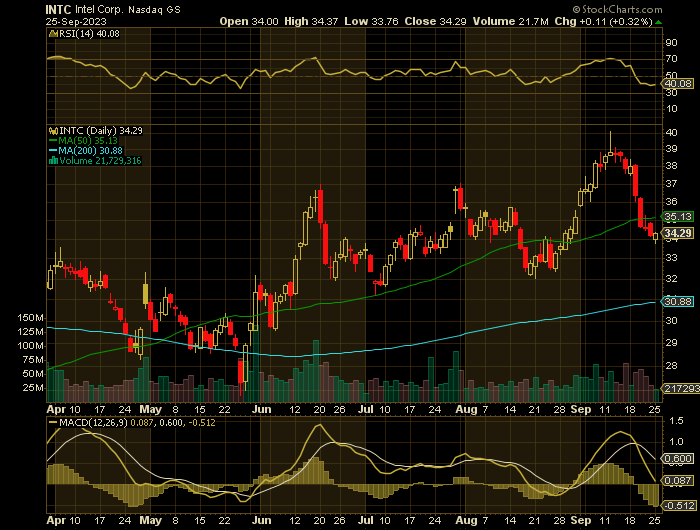
Task: Click the 217293 volume tag on right axis
Action: 681,388
